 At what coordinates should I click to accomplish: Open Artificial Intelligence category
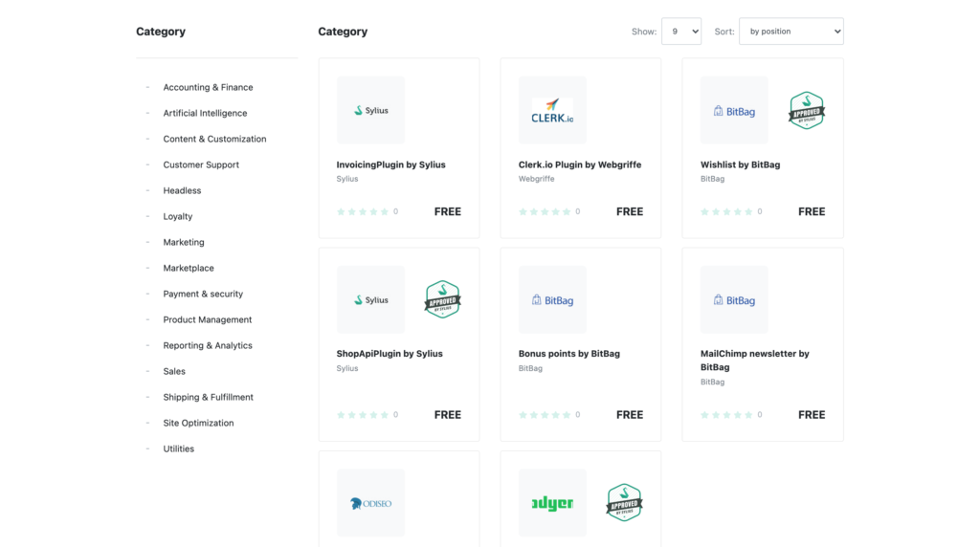click(205, 113)
